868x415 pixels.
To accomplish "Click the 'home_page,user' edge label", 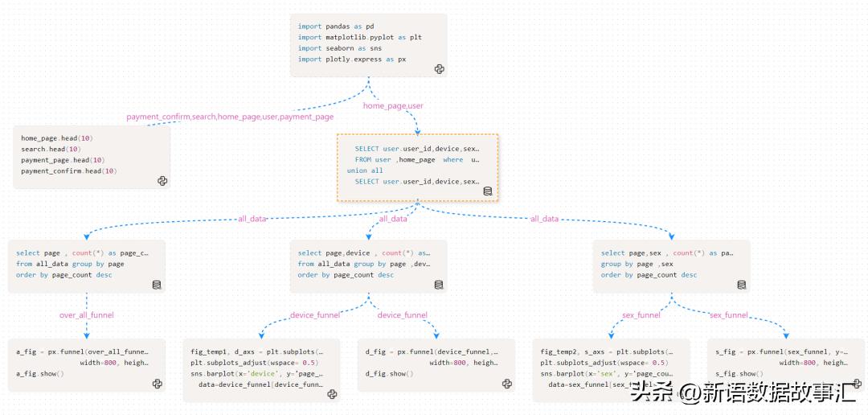I will (x=393, y=105).
